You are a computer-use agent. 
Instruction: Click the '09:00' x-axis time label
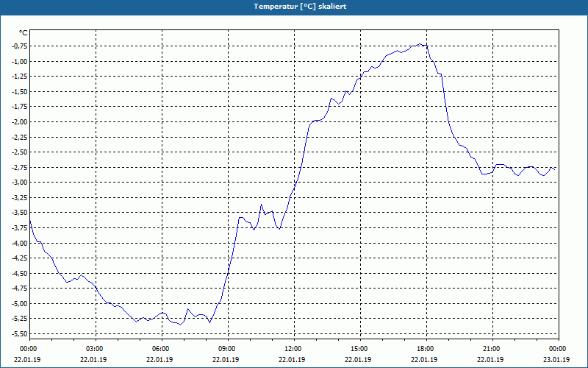(228, 348)
